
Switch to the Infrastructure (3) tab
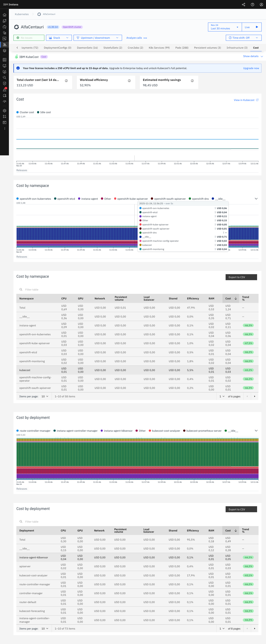pos(237,48)
